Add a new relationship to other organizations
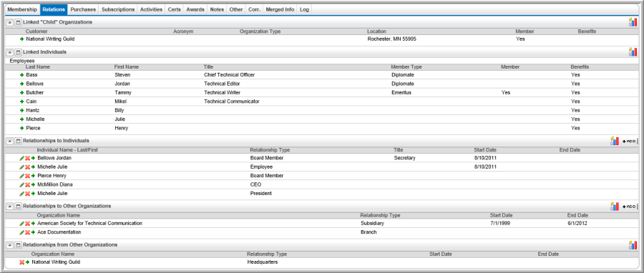Screen dimensions: 644x273 pyautogui.click(x=629, y=207)
